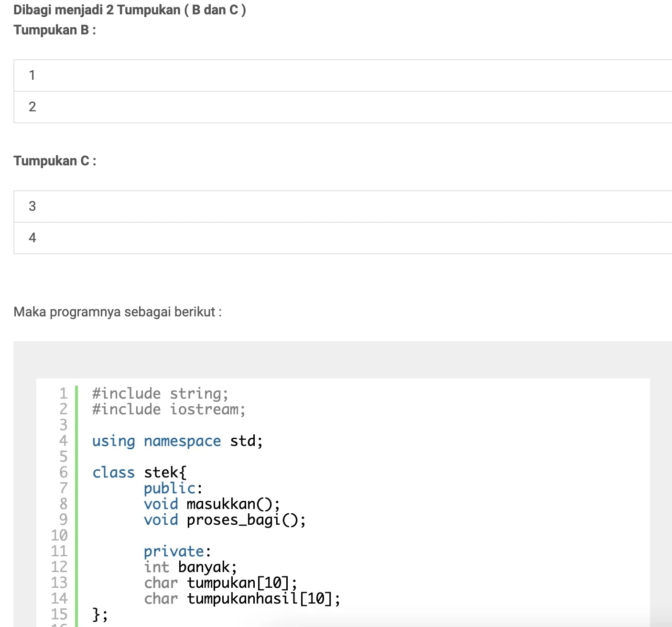Click the 'Tumpukan B :' label
The height and width of the screenshot is (627, 672).
(x=54, y=30)
